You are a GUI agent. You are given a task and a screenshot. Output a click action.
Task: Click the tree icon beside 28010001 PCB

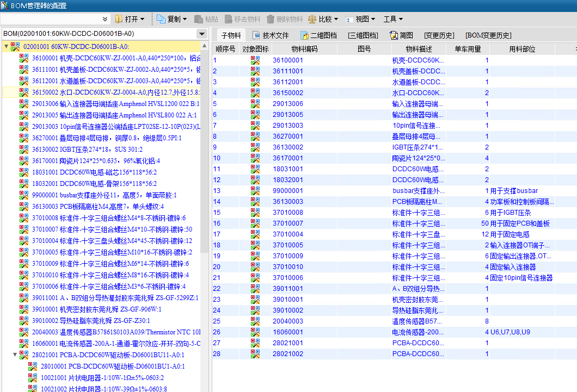33,366
